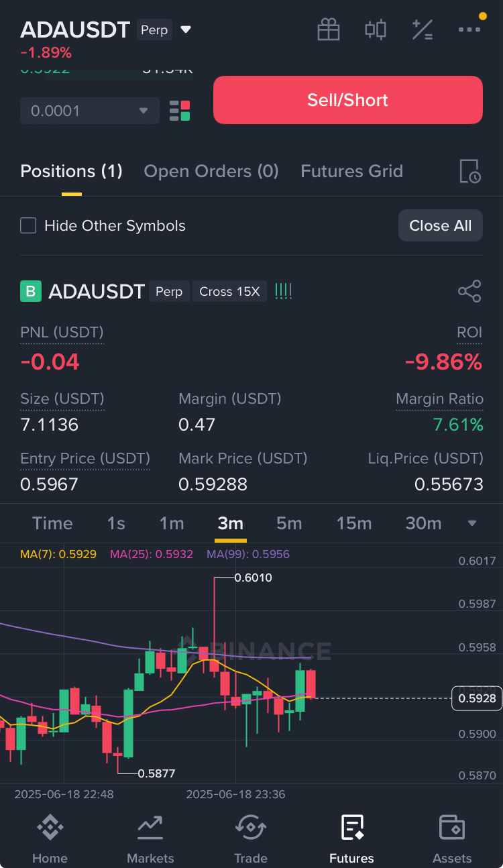The height and width of the screenshot is (868, 503).
Task: Tap the order book layout icon
Action: tap(180, 111)
